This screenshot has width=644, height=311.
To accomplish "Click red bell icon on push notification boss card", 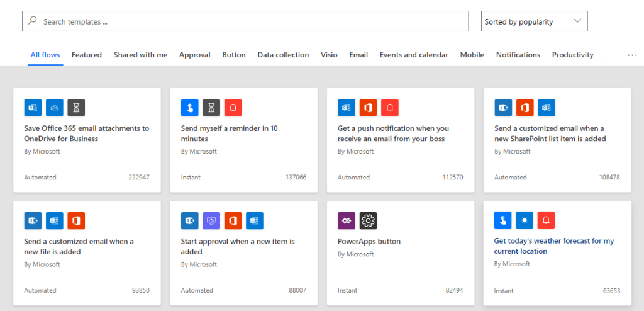I will click(x=390, y=108).
